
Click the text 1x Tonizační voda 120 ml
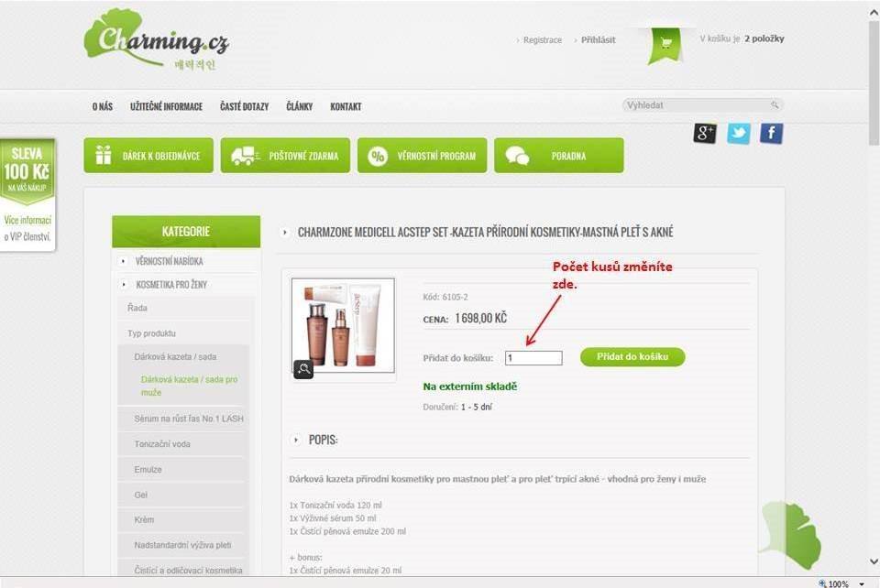335,505
